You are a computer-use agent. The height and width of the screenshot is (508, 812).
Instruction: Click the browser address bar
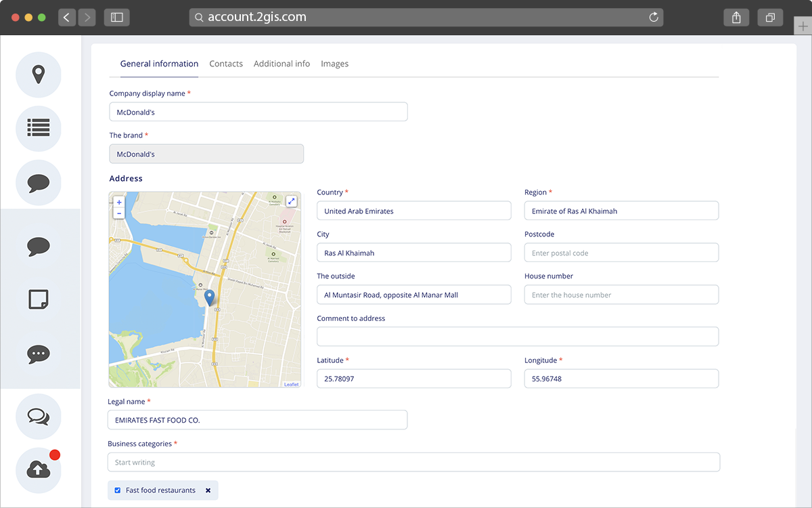(x=426, y=18)
